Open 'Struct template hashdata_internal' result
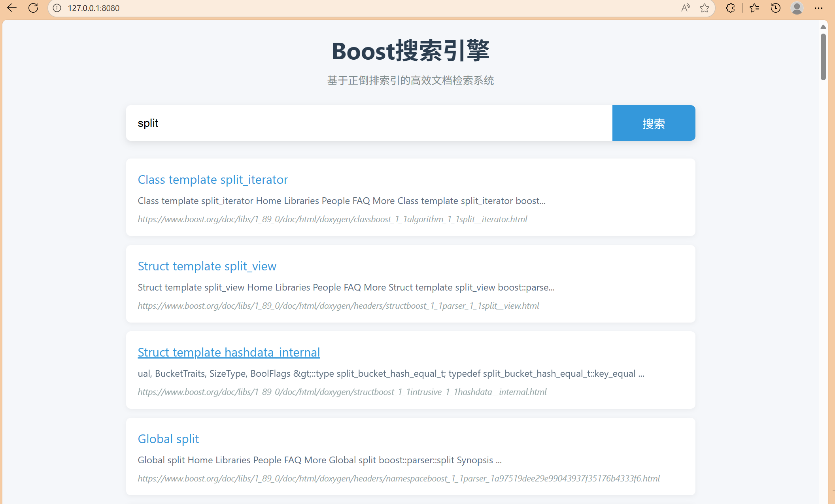835x504 pixels. pos(229,353)
